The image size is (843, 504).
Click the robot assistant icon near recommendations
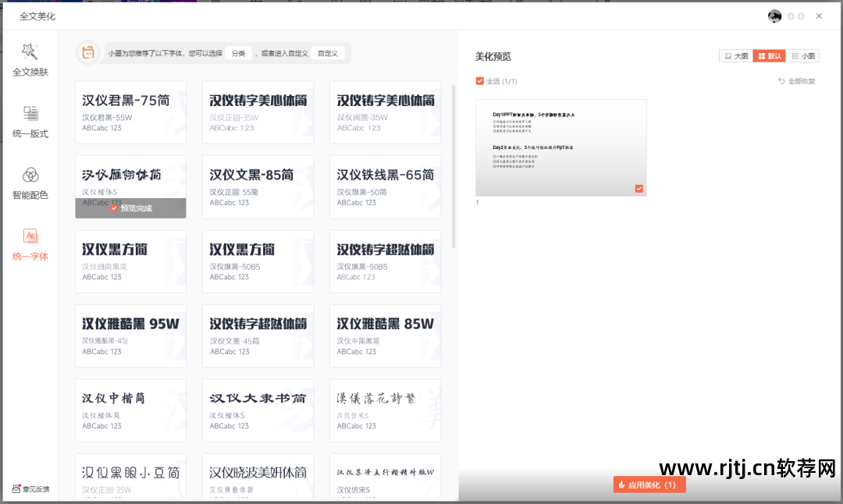pyautogui.click(x=88, y=53)
